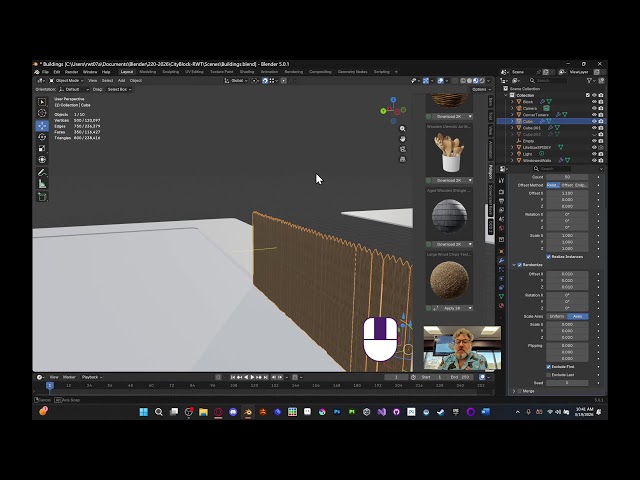Viewport: 640px width, 480px height.
Task: Expand the Cube.001 object in outliner
Action: click(x=512, y=128)
